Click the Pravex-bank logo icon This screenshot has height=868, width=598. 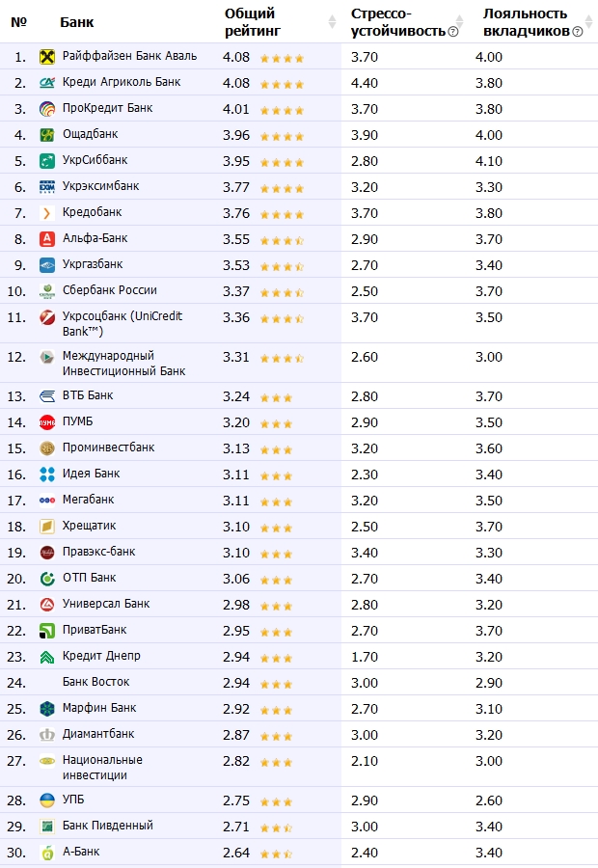47,552
